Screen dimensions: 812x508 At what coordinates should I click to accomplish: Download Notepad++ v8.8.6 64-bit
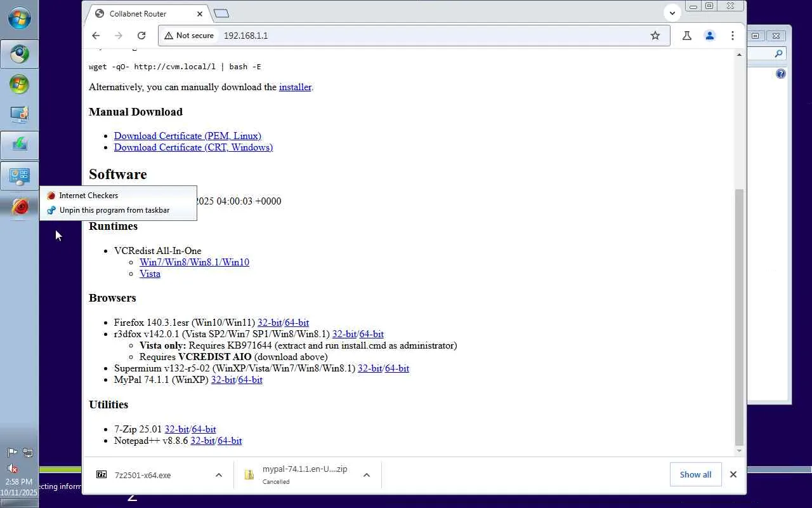[230, 441]
